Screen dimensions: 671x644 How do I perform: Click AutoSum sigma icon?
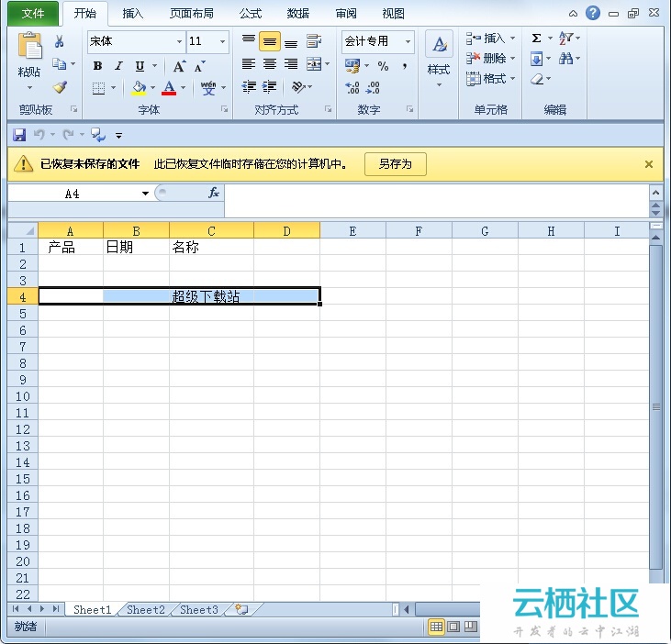(536, 38)
